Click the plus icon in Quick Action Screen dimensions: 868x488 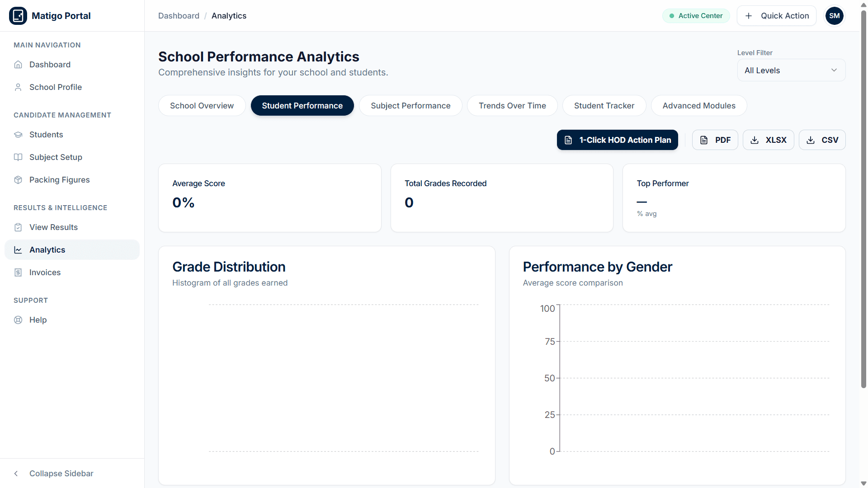coord(749,16)
